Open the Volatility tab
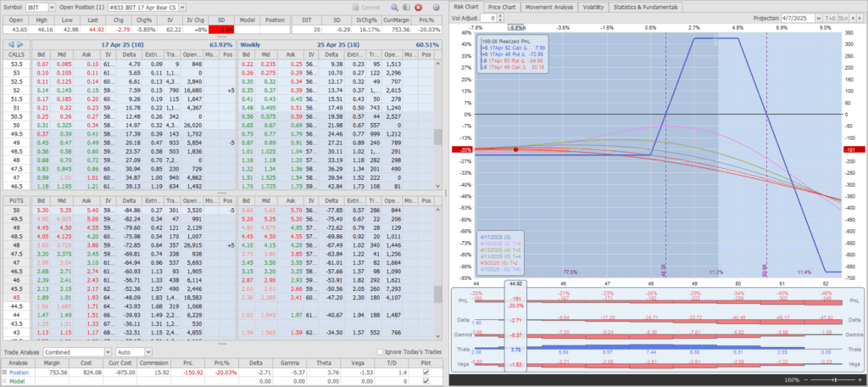868x387 pixels. 593,7
